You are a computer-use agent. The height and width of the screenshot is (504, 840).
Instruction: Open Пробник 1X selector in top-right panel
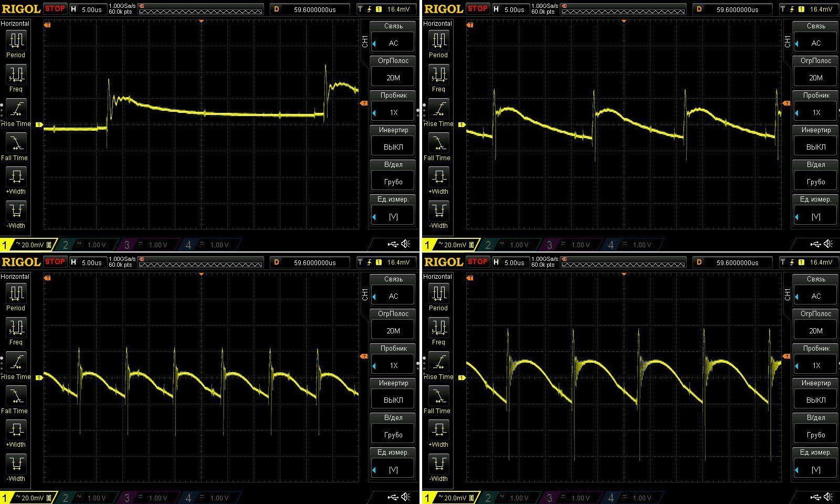tap(816, 104)
